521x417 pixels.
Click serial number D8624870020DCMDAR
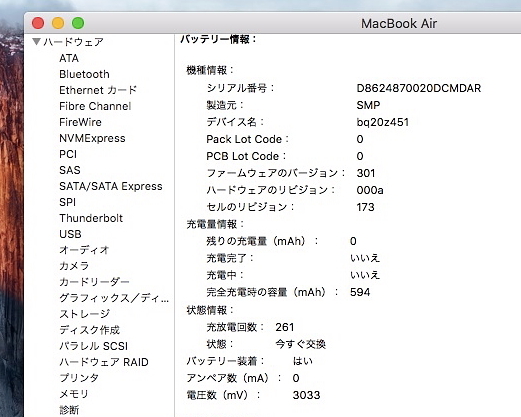point(419,88)
